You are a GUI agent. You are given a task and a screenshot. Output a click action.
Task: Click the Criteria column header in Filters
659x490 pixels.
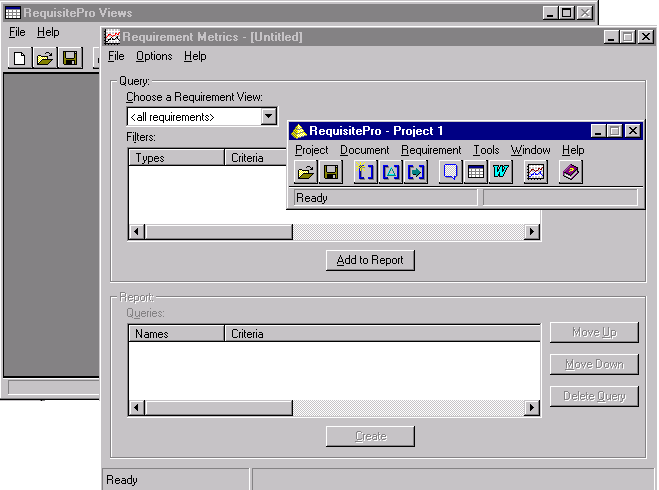256,158
